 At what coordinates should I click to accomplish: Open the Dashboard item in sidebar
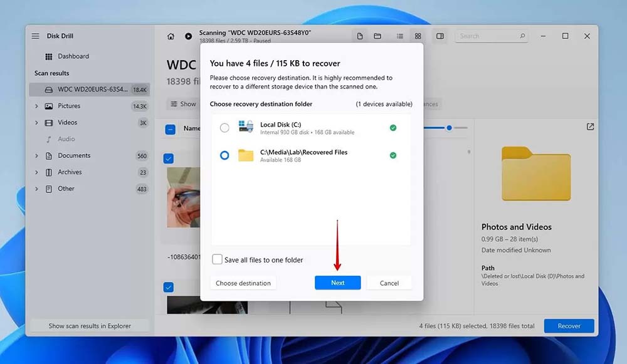73,56
